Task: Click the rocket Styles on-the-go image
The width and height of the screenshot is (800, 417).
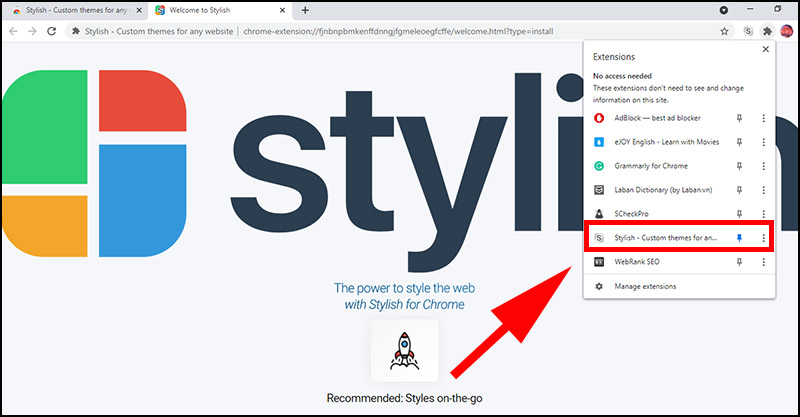Action: pos(405,350)
